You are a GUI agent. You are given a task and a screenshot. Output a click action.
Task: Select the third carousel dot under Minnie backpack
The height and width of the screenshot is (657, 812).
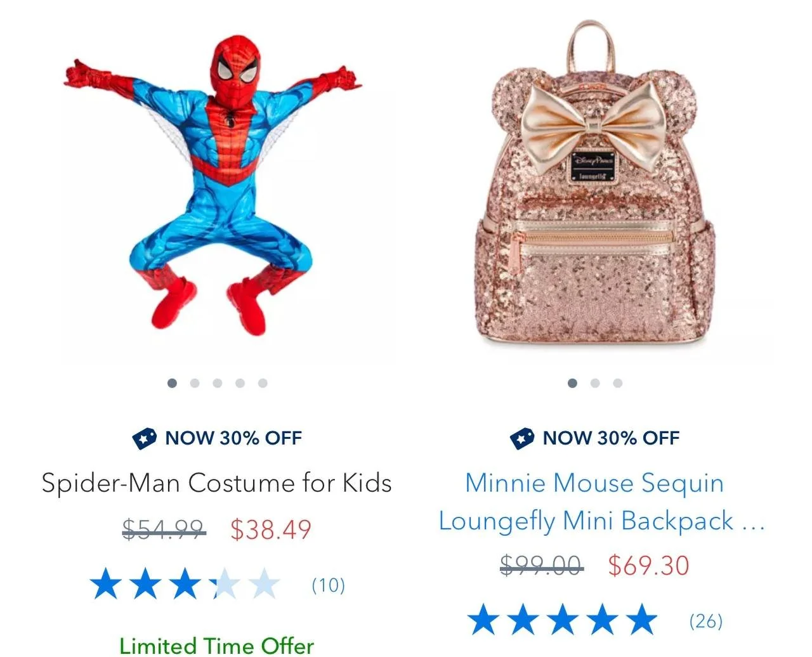pos(618,383)
